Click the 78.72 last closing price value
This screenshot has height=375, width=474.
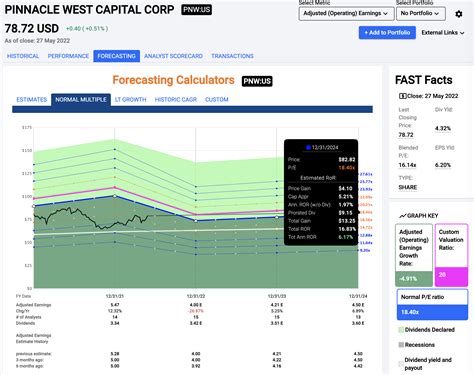[406, 135]
